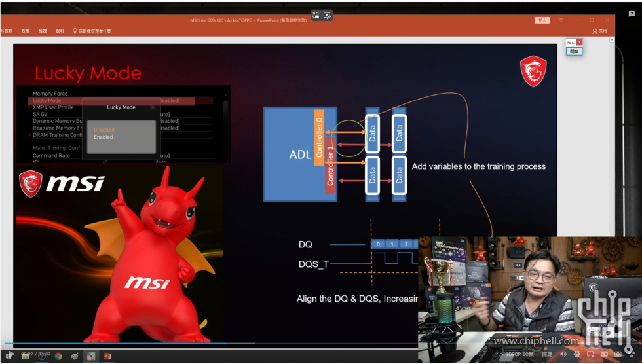Toggle wide-screen mode in the player
The width and height of the screenshot is (642, 364).
pos(604,354)
